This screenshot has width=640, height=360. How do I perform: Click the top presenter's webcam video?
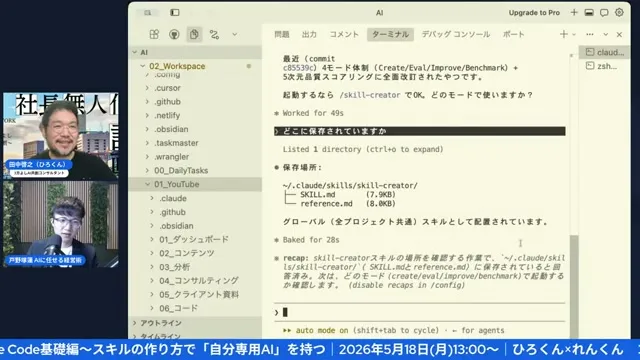(61, 136)
